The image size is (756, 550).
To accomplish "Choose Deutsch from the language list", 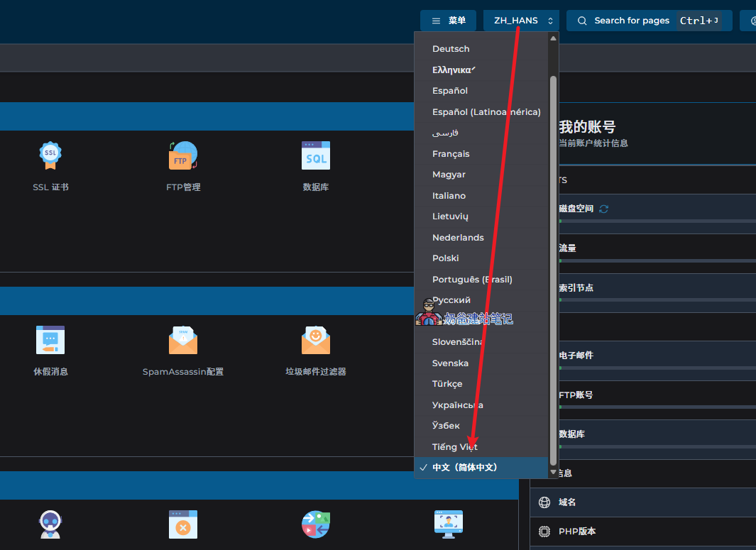I will point(451,49).
